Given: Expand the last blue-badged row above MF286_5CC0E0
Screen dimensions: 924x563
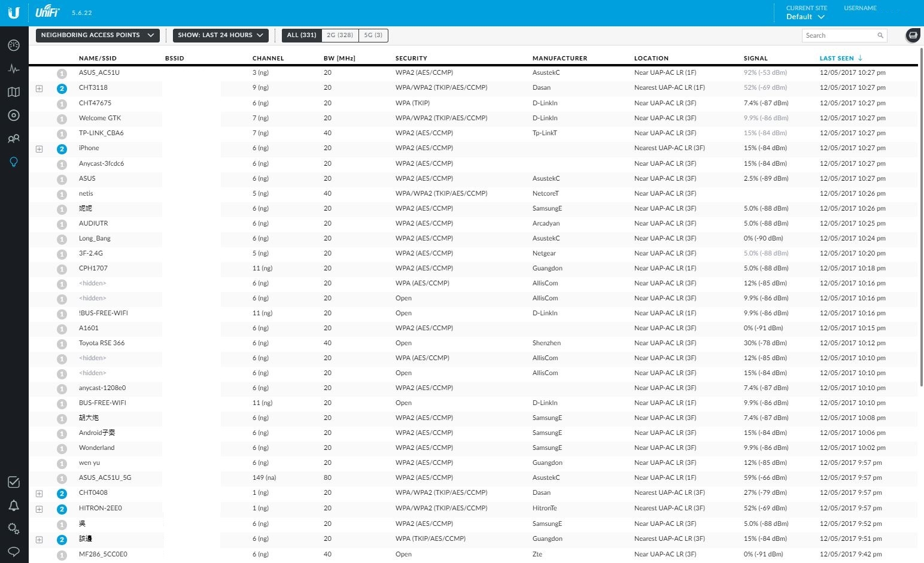Looking at the screenshot, I should click(x=39, y=540).
